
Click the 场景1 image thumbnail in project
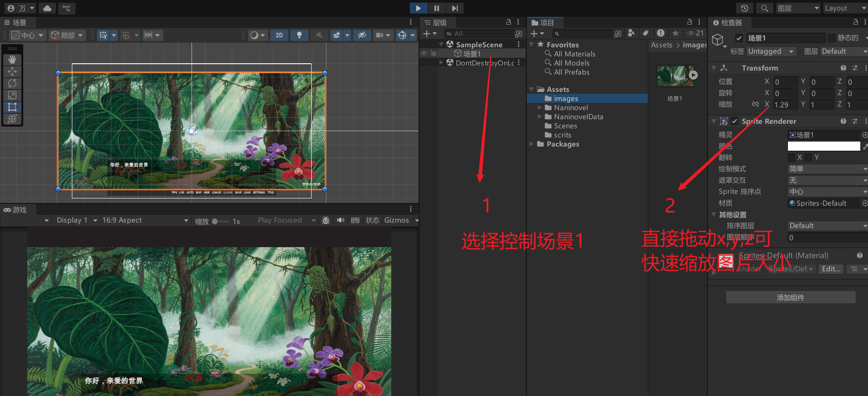pyautogui.click(x=675, y=76)
